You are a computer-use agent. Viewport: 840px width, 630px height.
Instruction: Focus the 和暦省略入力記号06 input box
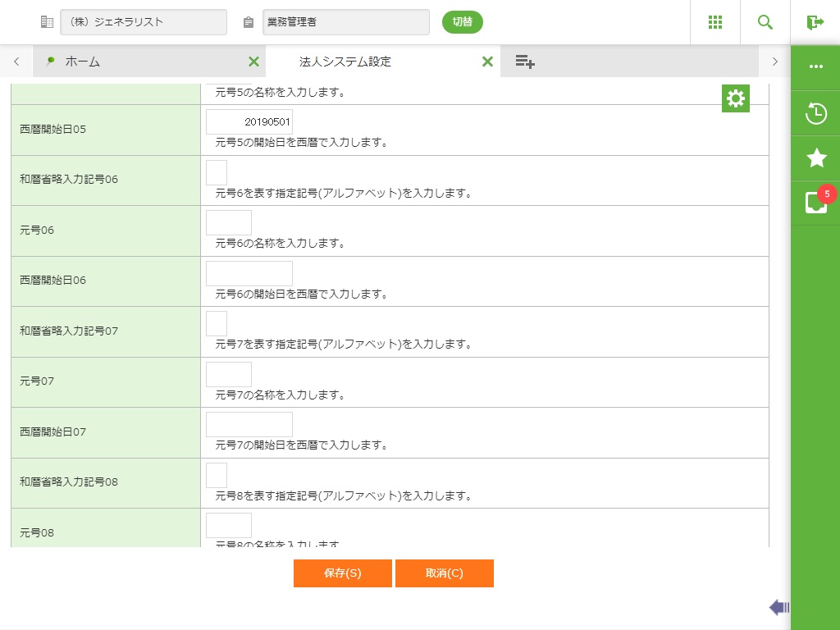(217, 172)
